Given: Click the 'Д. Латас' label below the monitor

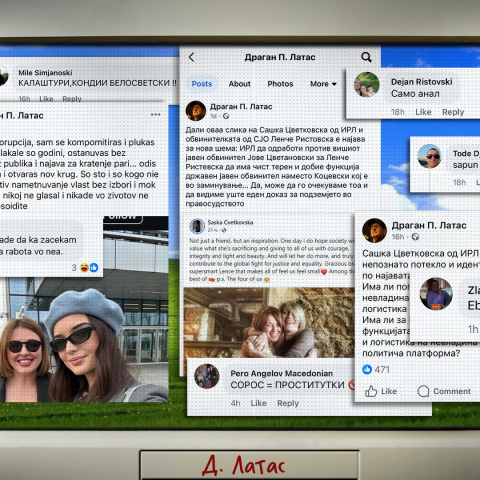Looking at the screenshot, I should click(x=244, y=465).
